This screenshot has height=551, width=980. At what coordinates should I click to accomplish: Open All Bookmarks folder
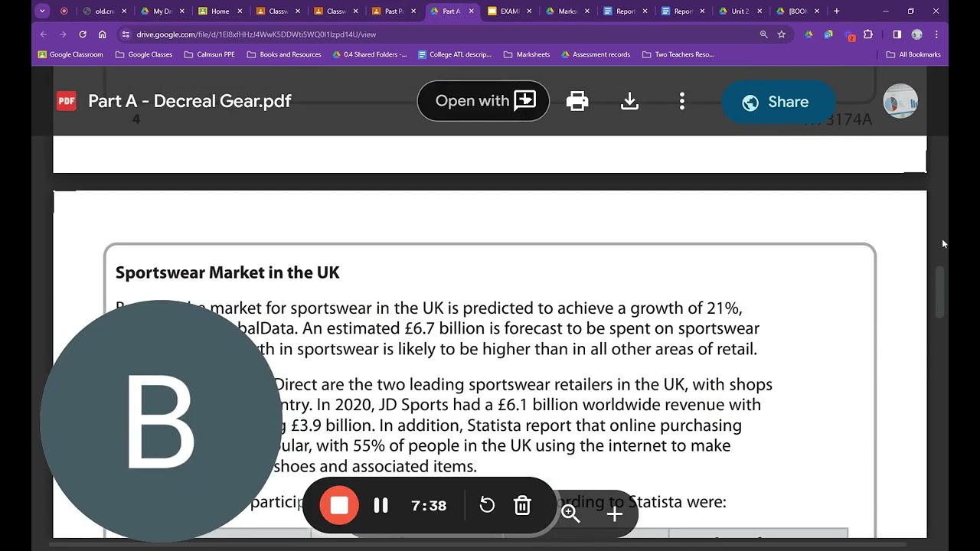click(913, 54)
